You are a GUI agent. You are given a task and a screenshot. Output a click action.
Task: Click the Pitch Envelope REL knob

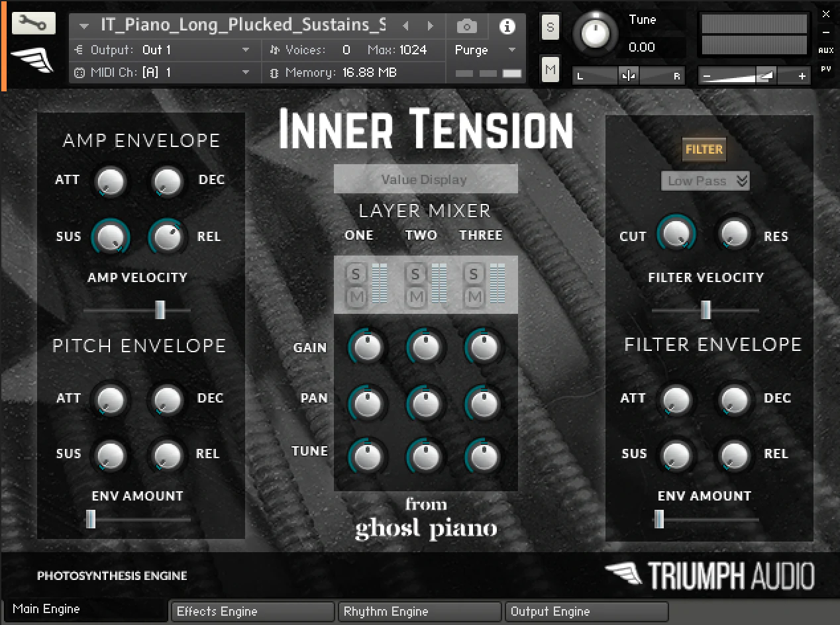tap(168, 454)
